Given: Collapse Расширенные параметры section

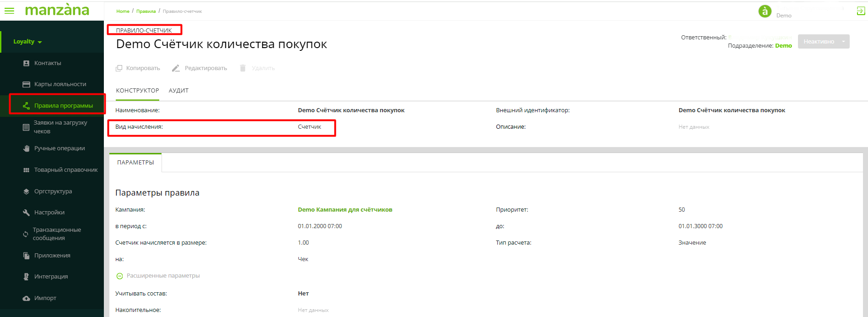Looking at the screenshot, I should click(x=120, y=276).
